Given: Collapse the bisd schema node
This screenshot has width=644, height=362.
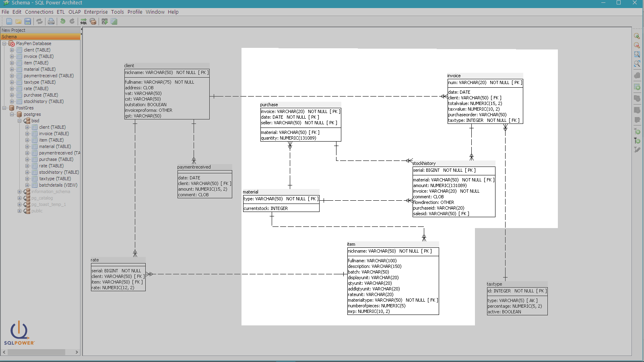Looking at the screenshot, I should tap(19, 121).
